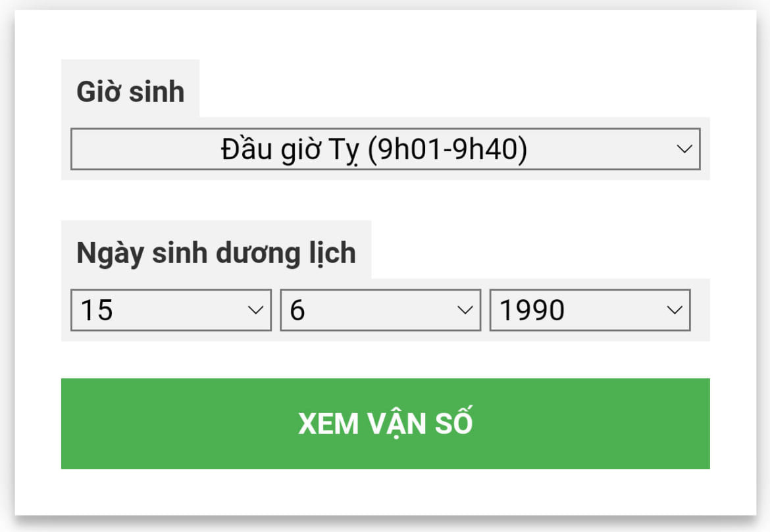This screenshot has width=770, height=532.
Task: Click the "Đầu giờ Tỵ (9h01-9h40)" text
Action: pos(374,150)
